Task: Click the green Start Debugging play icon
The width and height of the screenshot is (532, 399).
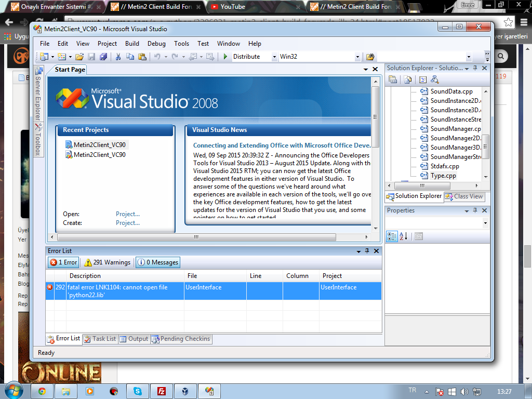Action: click(225, 57)
